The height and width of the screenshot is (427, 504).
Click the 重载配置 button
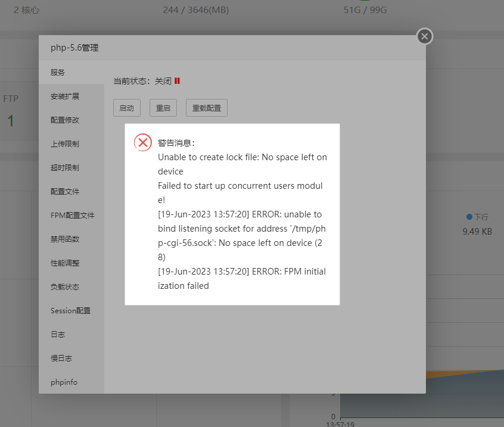[206, 108]
